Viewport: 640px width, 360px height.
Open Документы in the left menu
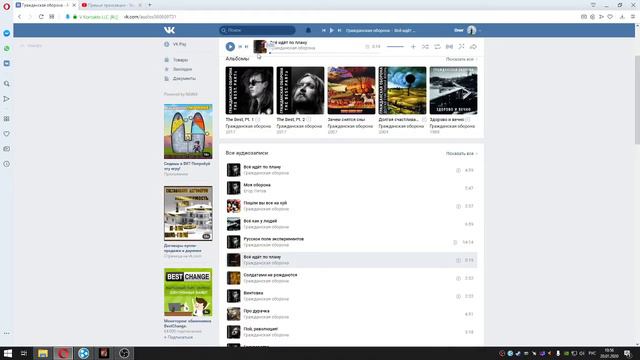184,78
